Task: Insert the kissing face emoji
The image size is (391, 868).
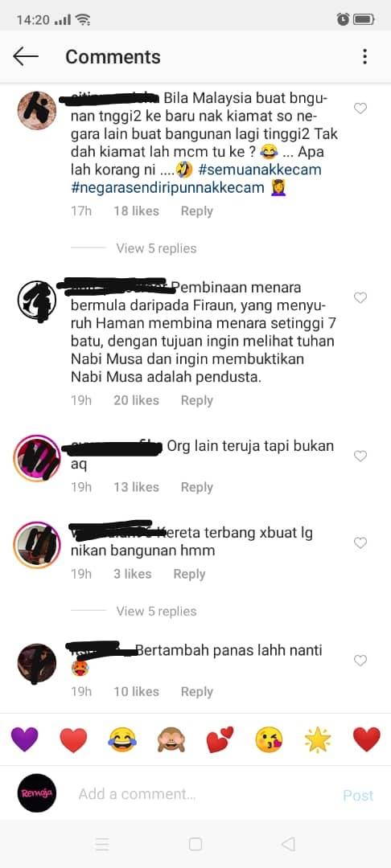Action: click(270, 739)
